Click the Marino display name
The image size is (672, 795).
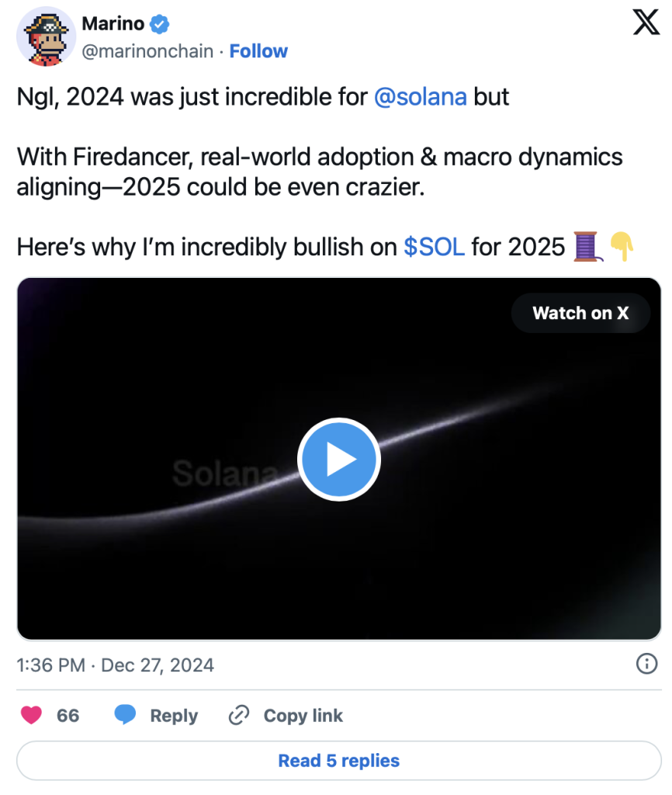click(x=113, y=24)
